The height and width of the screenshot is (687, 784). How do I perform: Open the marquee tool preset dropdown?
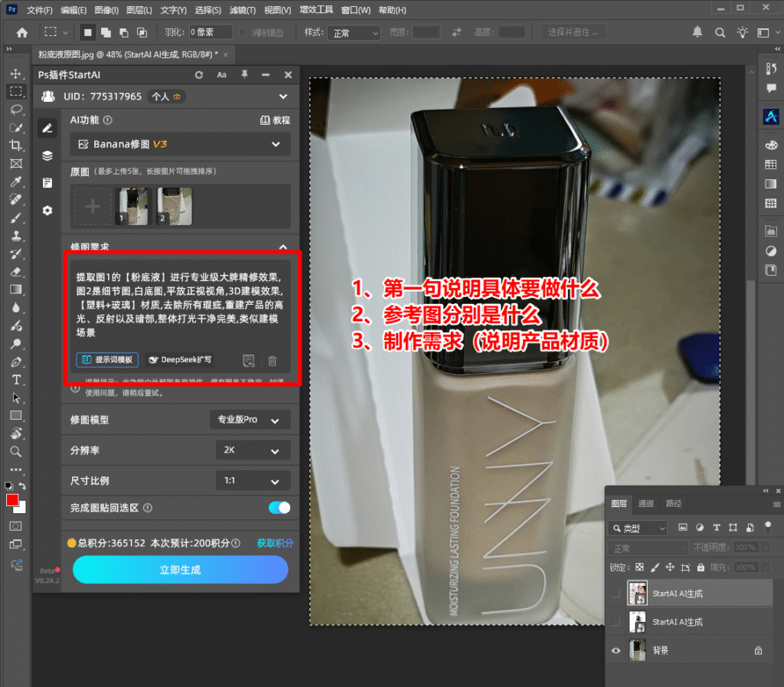pos(56,32)
